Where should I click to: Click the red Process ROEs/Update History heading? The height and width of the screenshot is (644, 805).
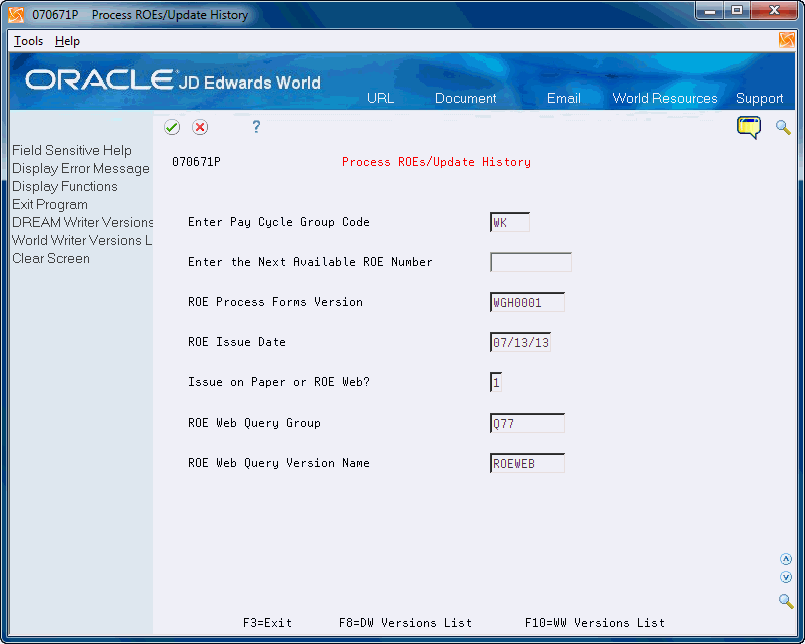436,162
